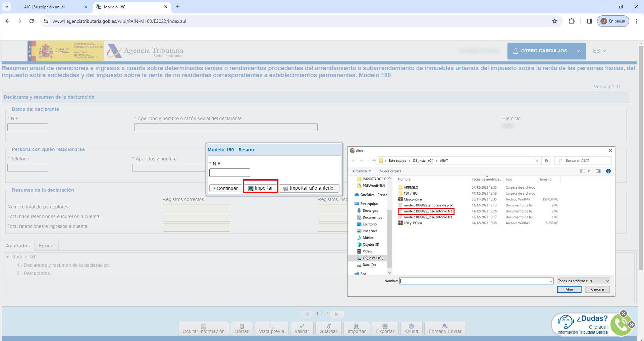Click the Validar checkmark button
Viewport: 644px width, 341px height.
click(302, 328)
